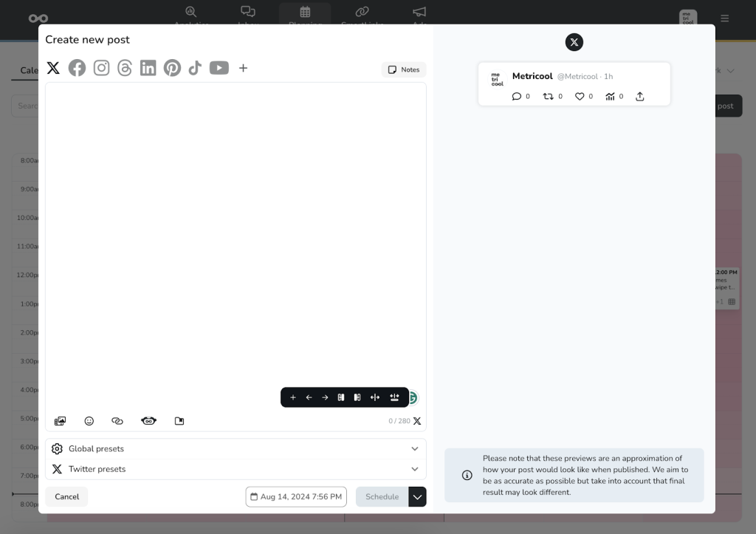Click plus in the floating black toolbar
This screenshot has height=534, width=756.
[293, 397]
